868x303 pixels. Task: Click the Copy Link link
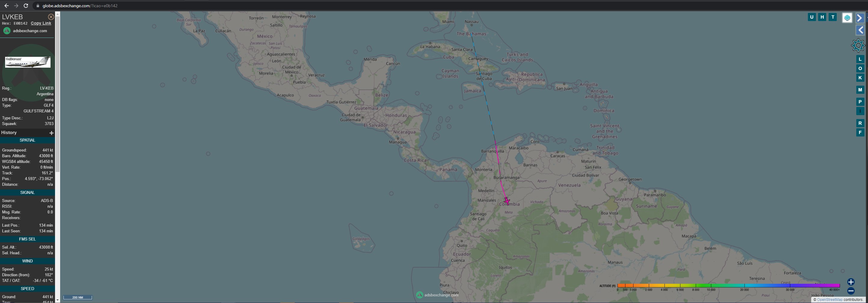(41, 23)
